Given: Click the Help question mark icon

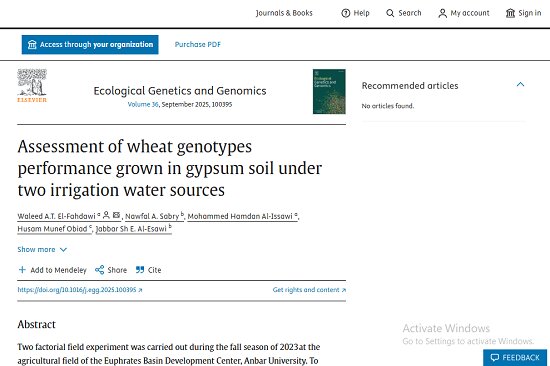Looking at the screenshot, I should pyautogui.click(x=346, y=13).
